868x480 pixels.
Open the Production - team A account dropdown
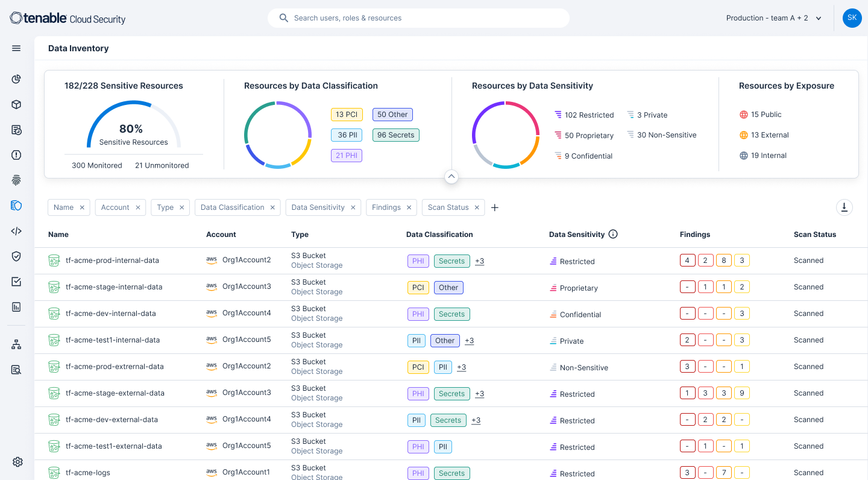(x=774, y=18)
